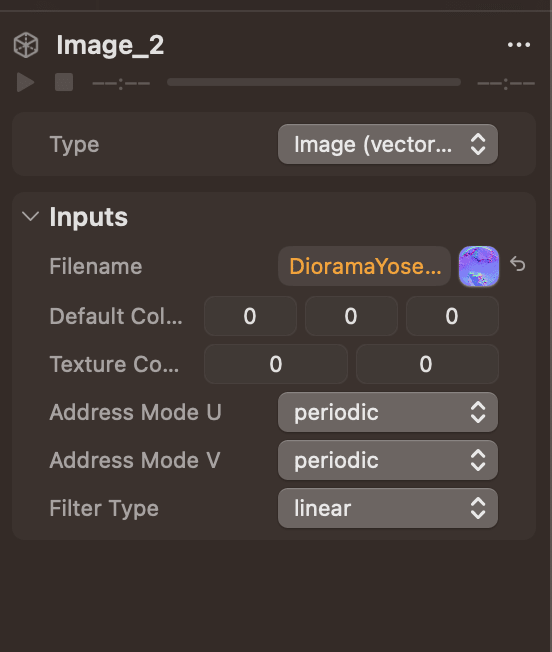Click the second Default Color value field
Viewport: 552px width, 652px height.
351,316
